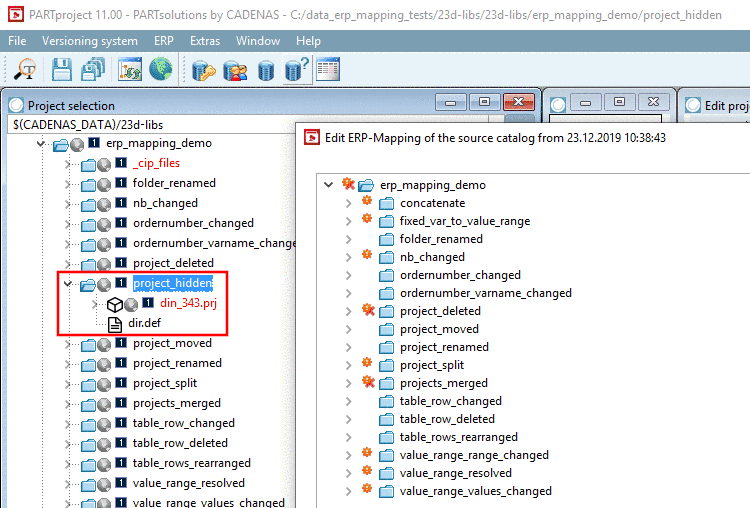
Task: Click the plain database cylinder toolbar icon
Action: tap(266, 71)
